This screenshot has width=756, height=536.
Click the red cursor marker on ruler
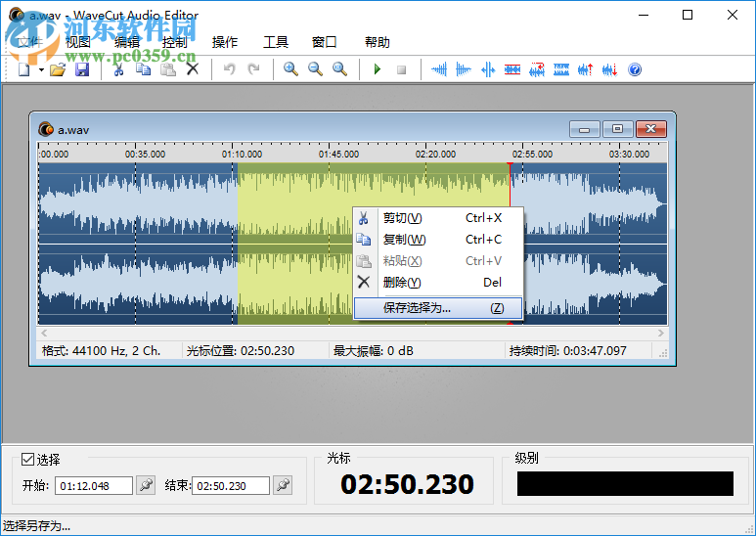click(x=511, y=165)
